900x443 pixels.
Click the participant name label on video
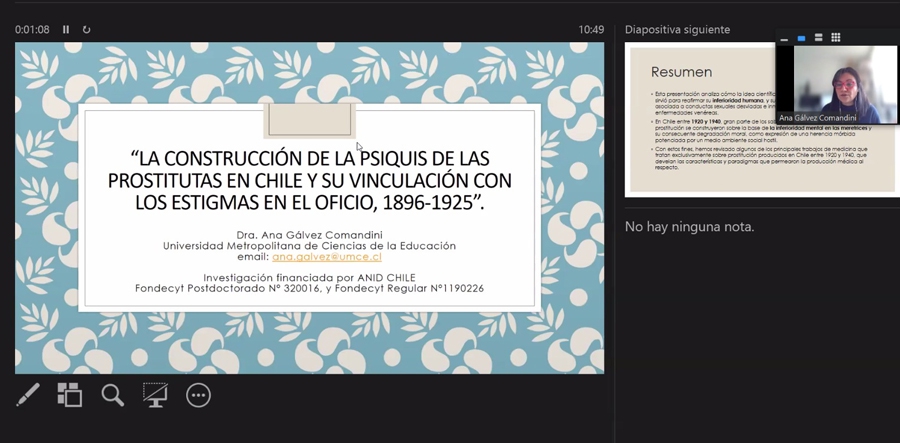coord(817,117)
